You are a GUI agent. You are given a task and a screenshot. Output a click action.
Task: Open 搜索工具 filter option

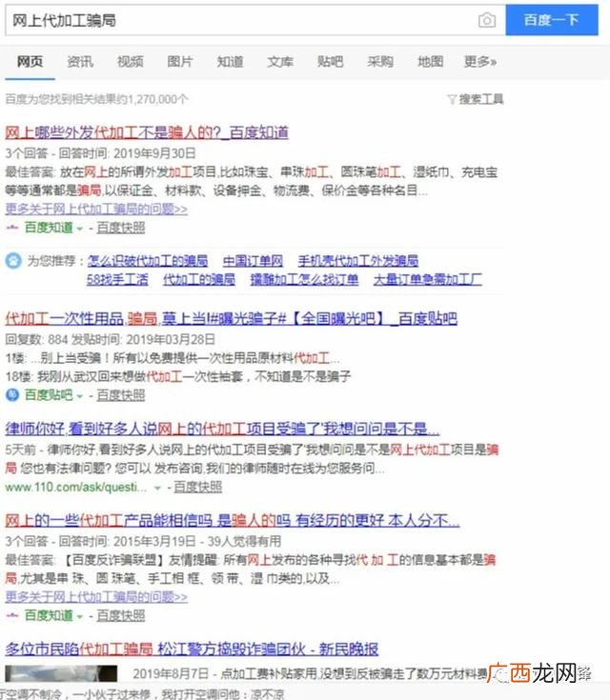click(x=481, y=99)
